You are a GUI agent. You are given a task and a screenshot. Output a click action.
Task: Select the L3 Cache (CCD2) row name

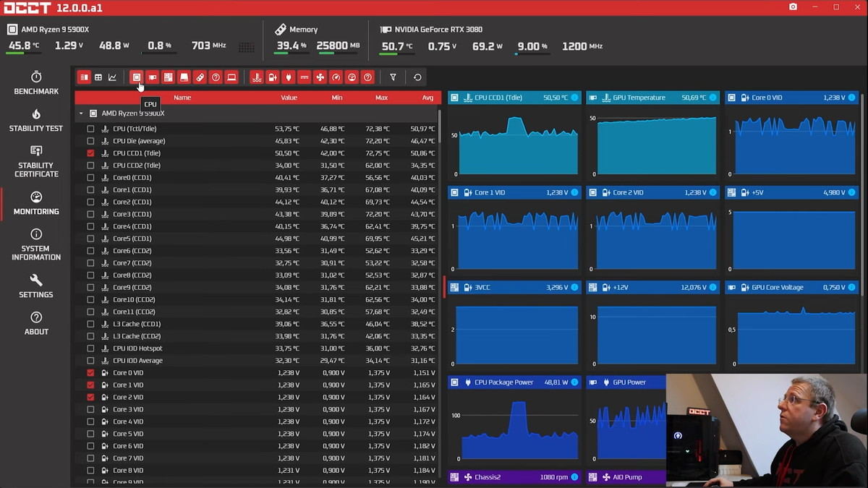coord(137,336)
